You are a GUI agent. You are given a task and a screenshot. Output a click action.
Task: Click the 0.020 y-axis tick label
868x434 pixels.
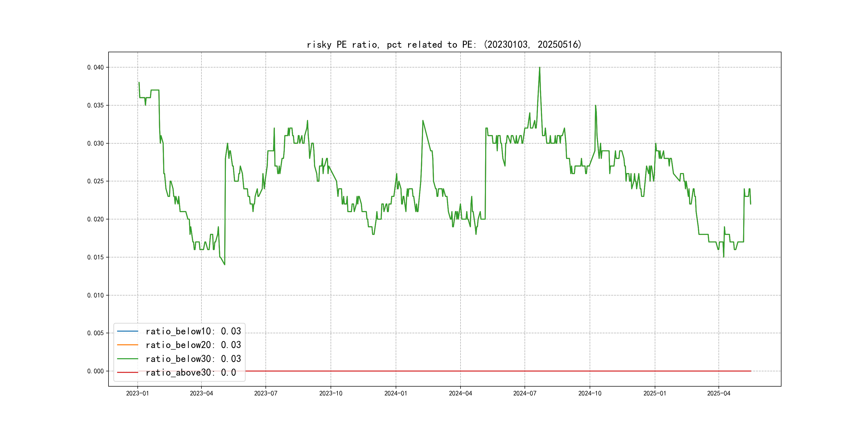click(x=95, y=219)
